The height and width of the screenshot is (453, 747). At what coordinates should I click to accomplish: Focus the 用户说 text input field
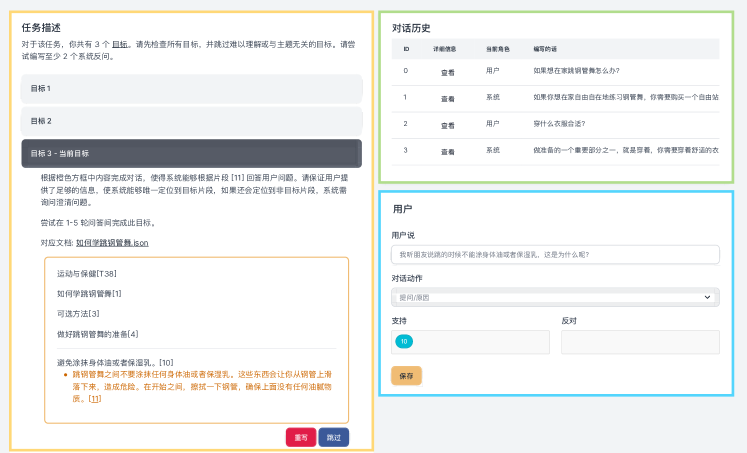click(555, 255)
